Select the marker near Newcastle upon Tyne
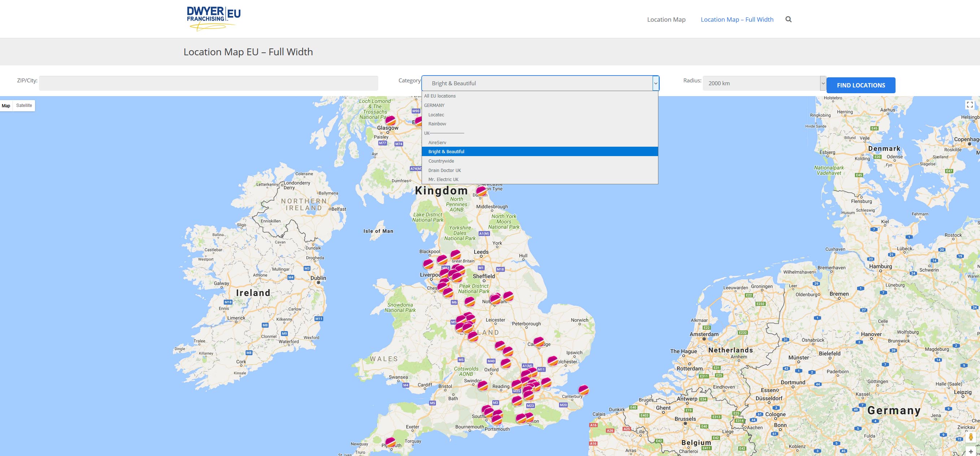 click(x=481, y=190)
